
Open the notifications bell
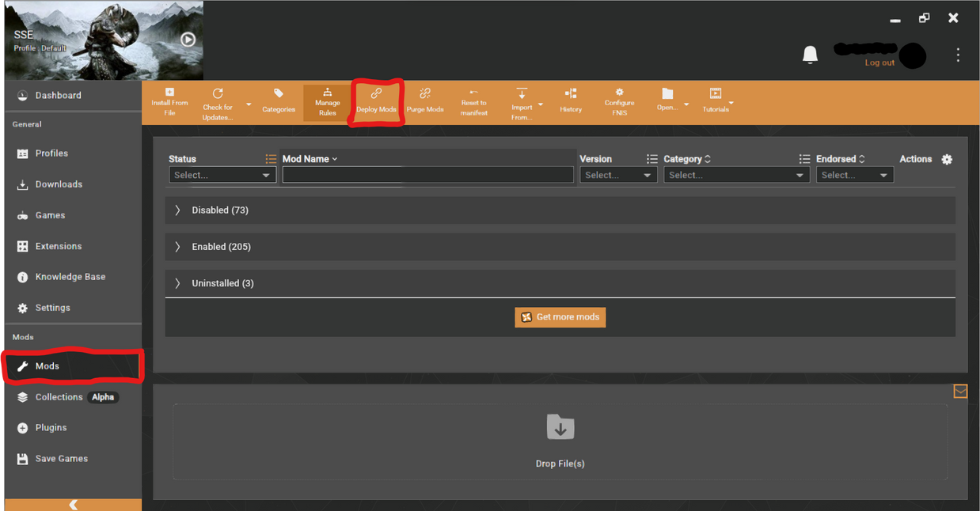pos(810,55)
